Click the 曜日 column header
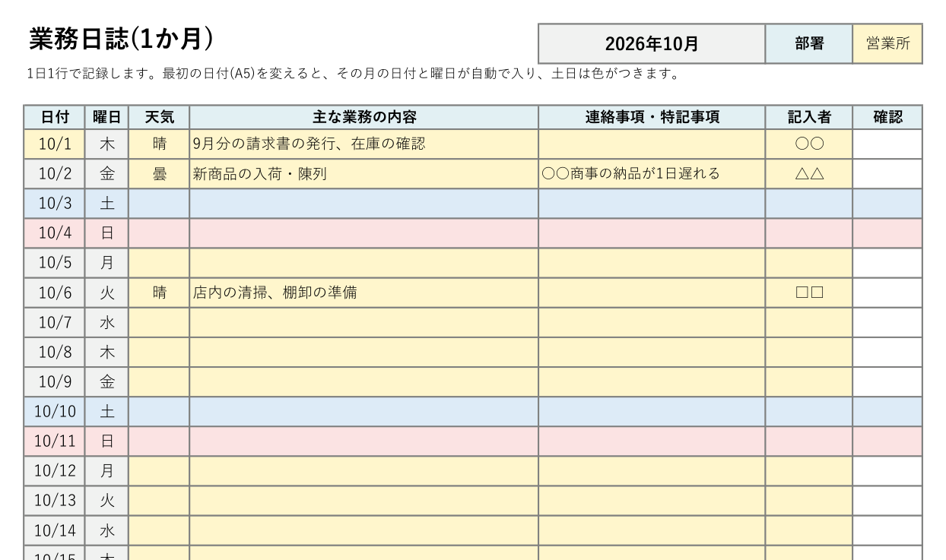This screenshot has width=946, height=560. 106,117
